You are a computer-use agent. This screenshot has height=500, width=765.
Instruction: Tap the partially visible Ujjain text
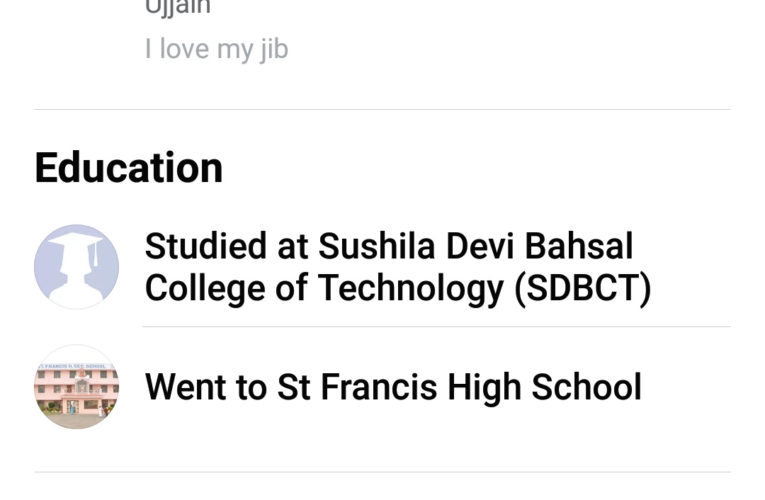coord(178,8)
